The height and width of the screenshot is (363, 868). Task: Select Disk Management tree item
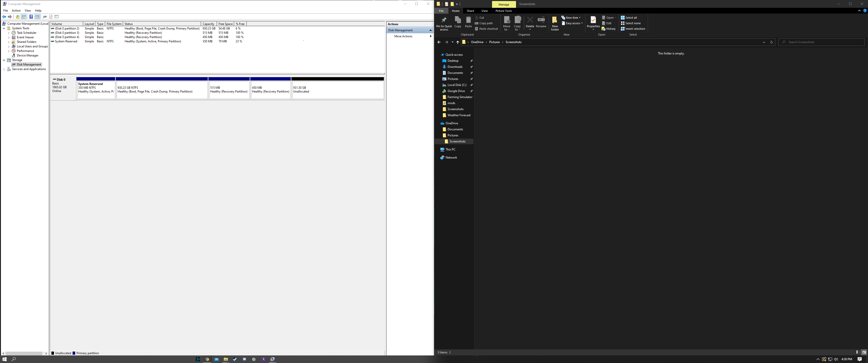click(26, 65)
